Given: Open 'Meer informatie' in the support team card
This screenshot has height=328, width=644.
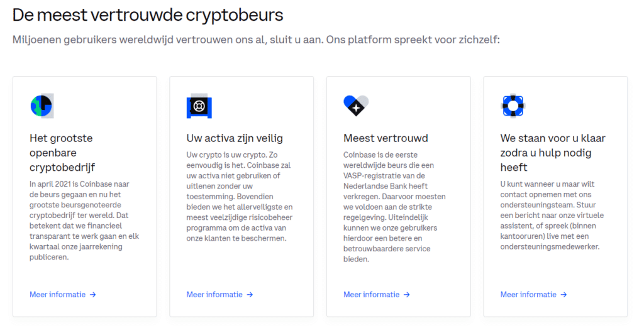Looking at the screenshot, I should pos(528,295).
